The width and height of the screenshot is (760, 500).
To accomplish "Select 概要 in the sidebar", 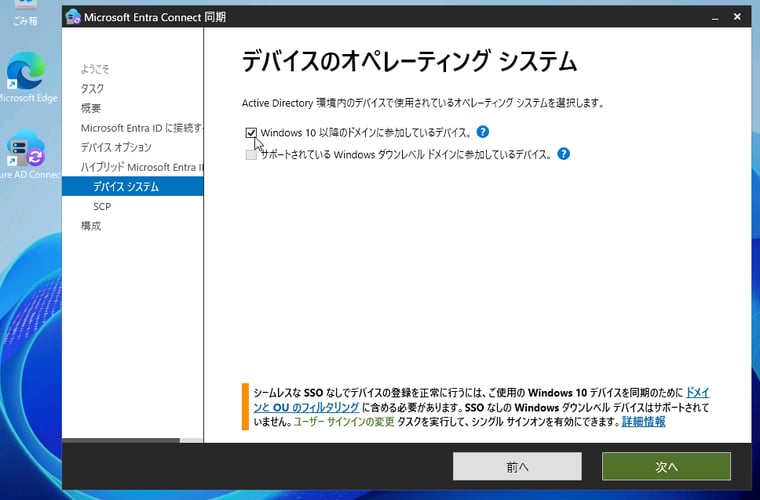I will tap(91, 108).
